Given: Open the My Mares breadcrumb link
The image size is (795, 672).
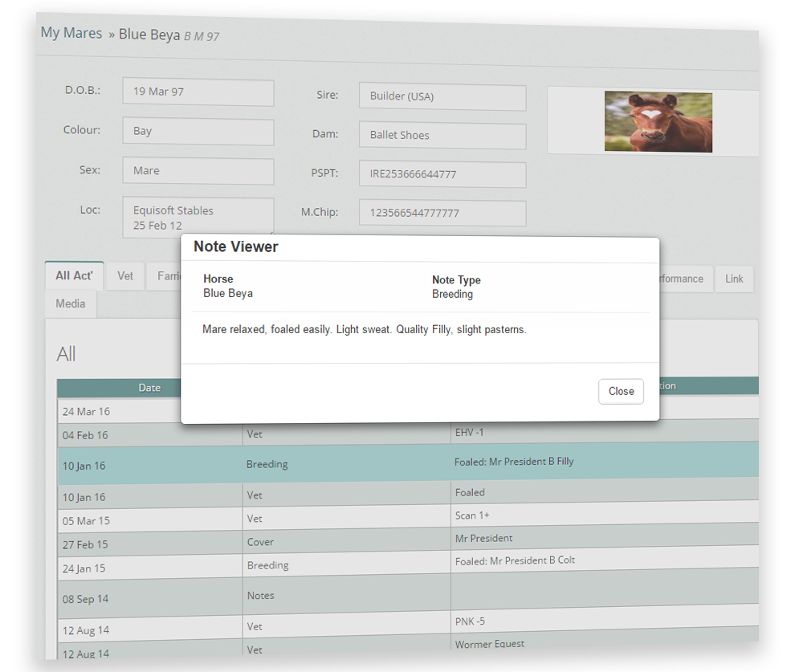Looking at the screenshot, I should (x=71, y=33).
